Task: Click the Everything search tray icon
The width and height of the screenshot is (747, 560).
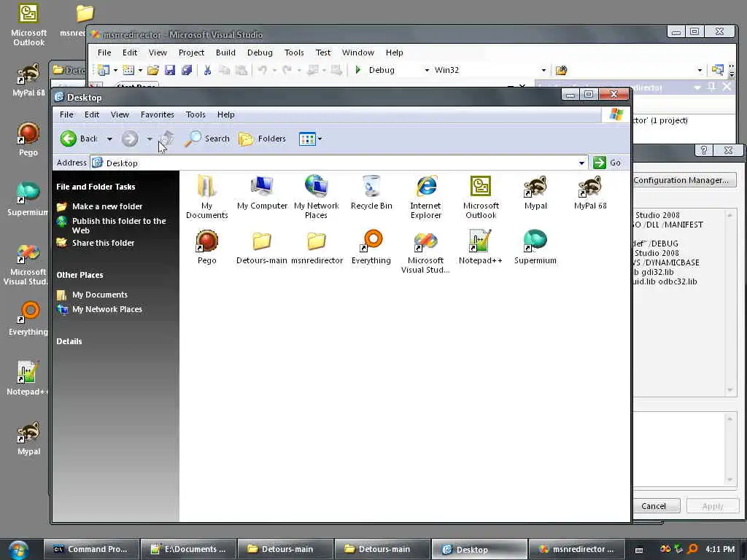Action: (693, 549)
